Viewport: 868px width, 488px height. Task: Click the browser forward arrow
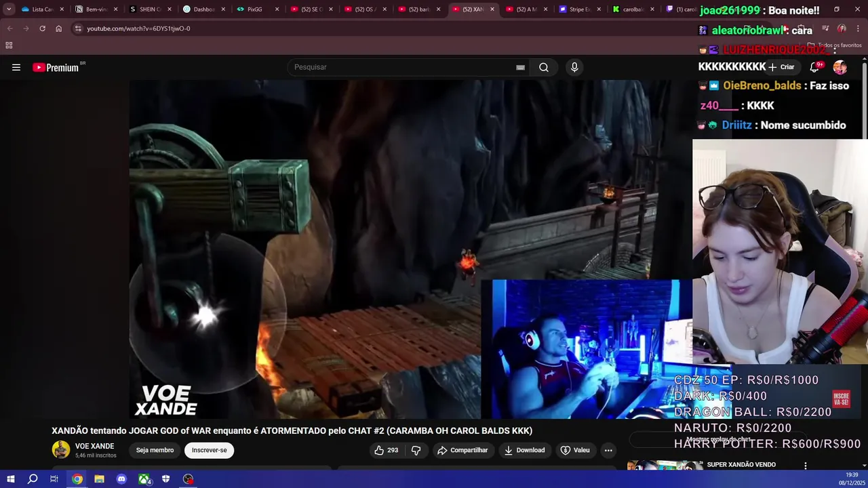tap(26, 28)
